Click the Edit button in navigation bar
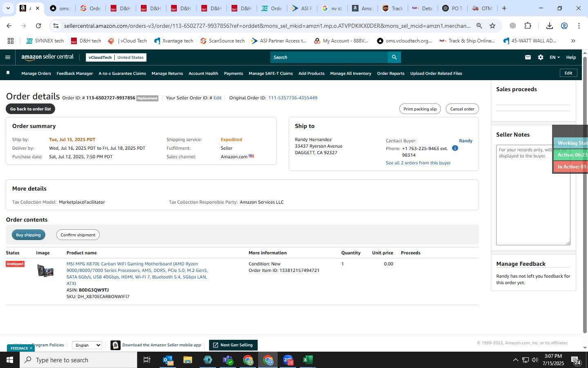This screenshot has width=588, height=368. [x=568, y=73]
